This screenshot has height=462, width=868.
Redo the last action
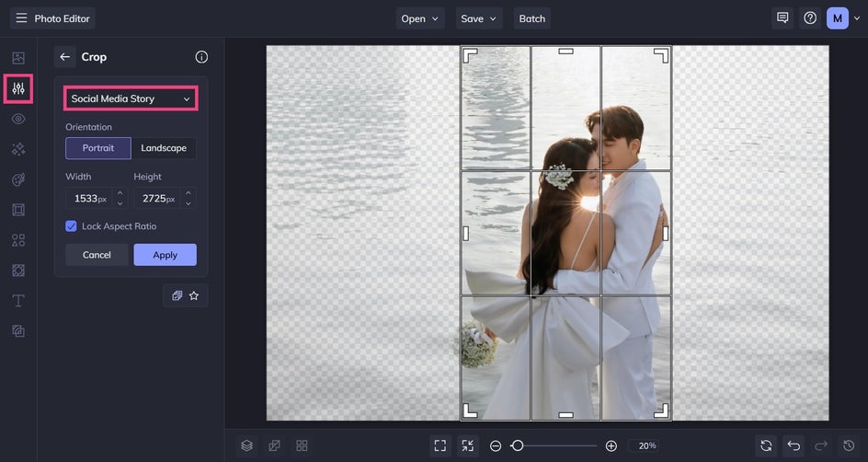pyautogui.click(x=821, y=446)
